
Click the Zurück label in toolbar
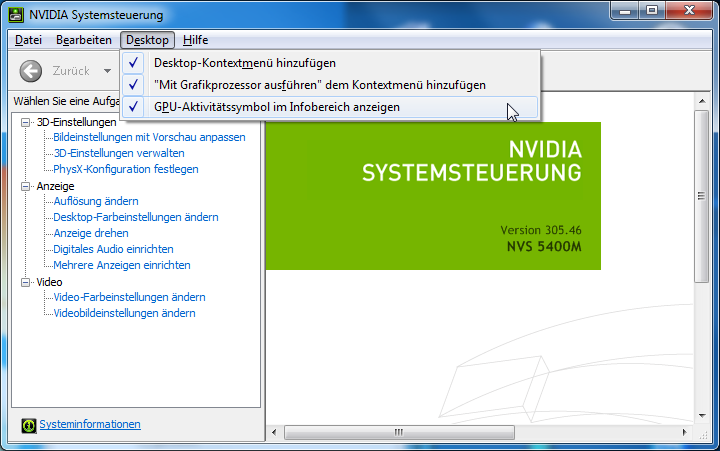(x=71, y=71)
